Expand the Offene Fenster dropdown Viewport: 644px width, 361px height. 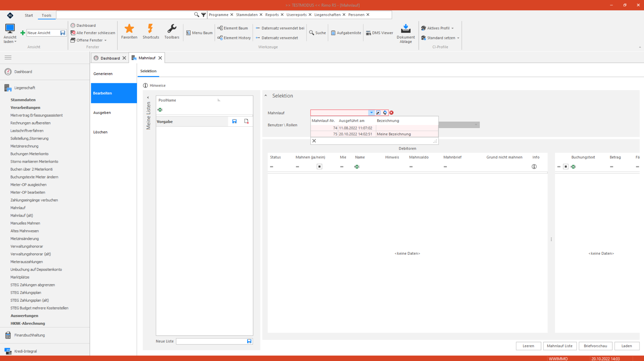pyautogui.click(x=105, y=40)
